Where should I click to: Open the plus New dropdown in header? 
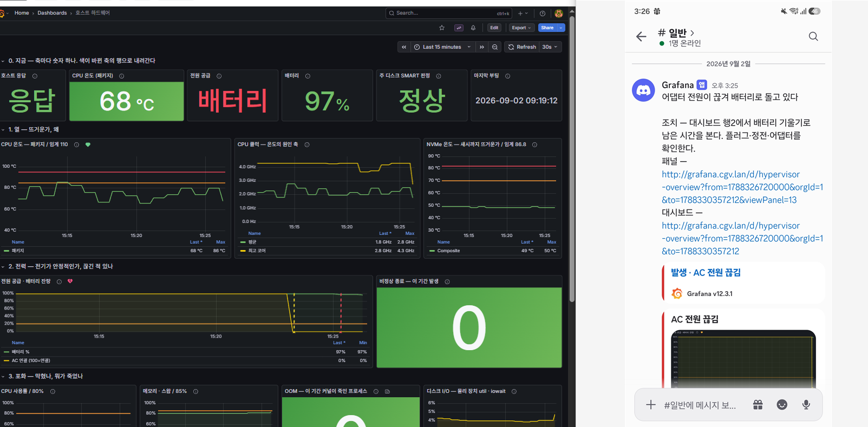523,13
